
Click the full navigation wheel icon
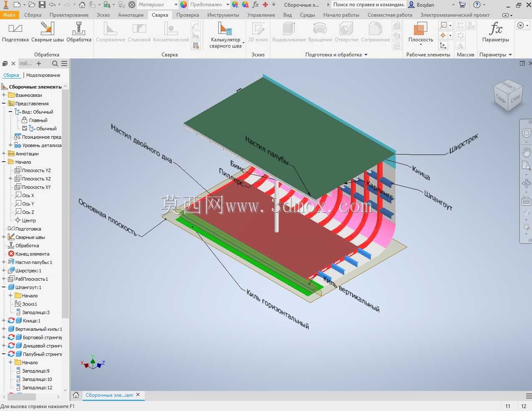click(x=526, y=133)
